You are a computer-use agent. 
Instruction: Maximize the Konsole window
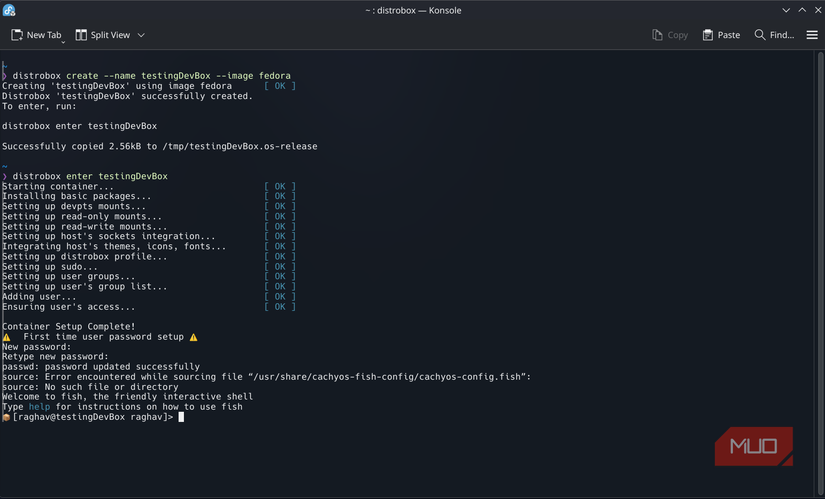click(802, 10)
